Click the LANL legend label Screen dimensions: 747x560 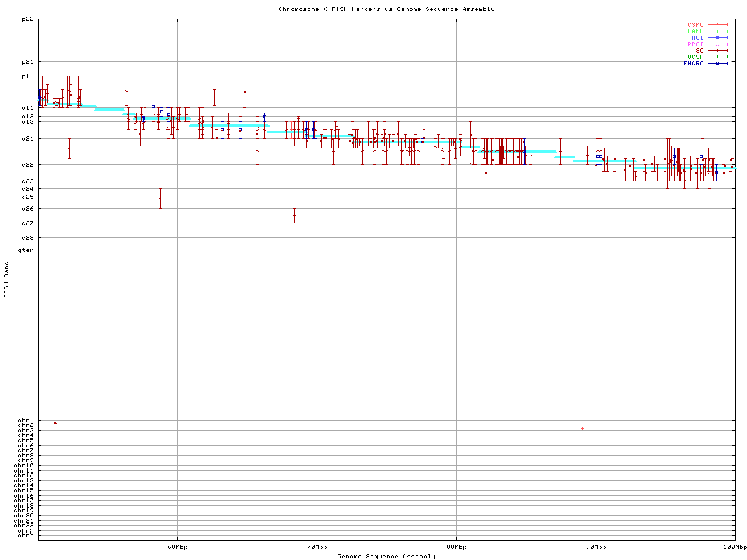[695, 32]
